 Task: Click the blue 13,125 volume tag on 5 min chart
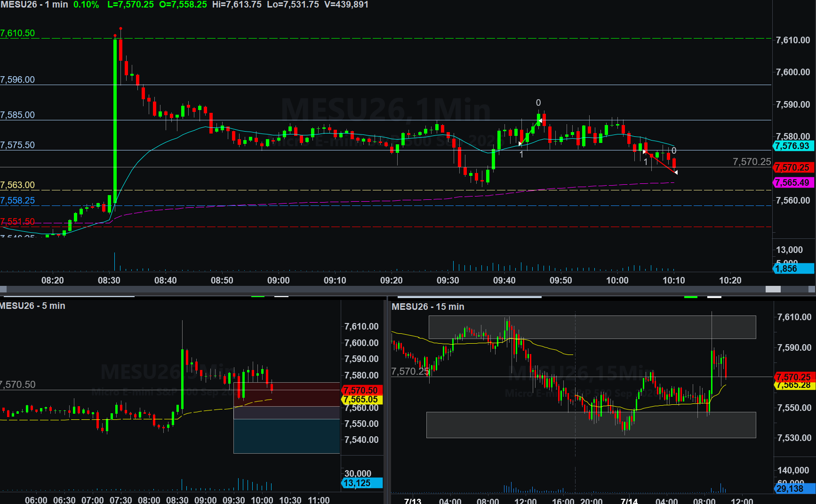coord(361,483)
